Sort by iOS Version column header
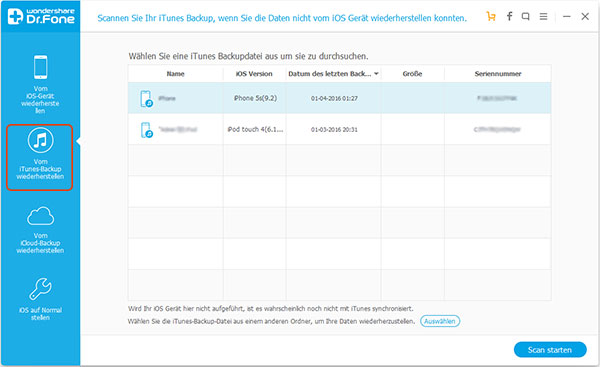600x367 pixels. click(254, 73)
